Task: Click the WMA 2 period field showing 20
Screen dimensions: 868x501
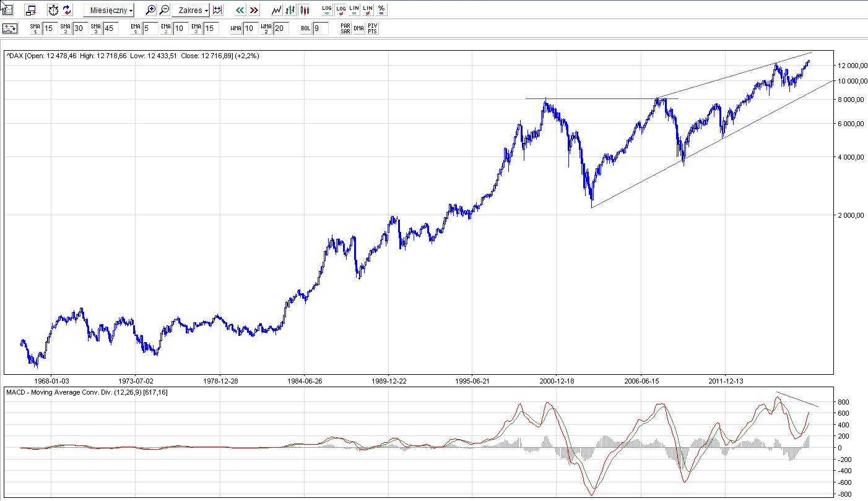Action: (281, 28)
